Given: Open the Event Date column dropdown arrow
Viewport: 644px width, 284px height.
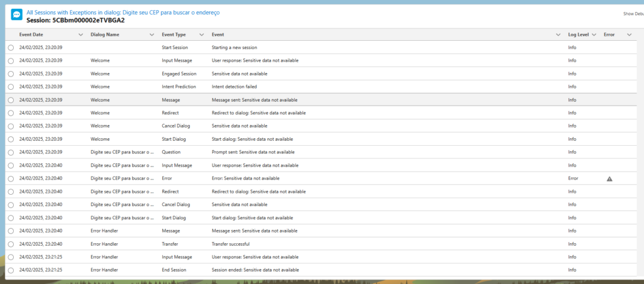Looking at the screenshot, I should pyautogui.click(x=80, y=35).
